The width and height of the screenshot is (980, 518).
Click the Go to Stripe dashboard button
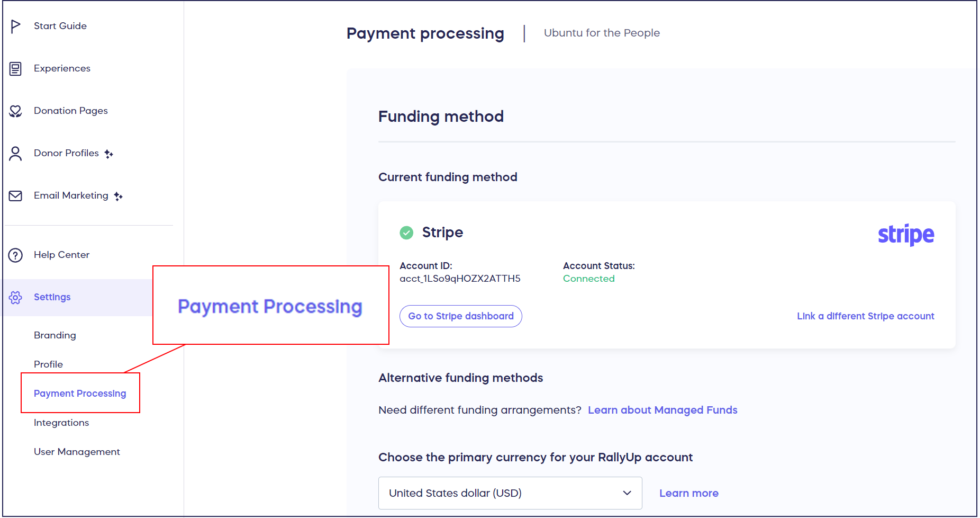point(460,316)
